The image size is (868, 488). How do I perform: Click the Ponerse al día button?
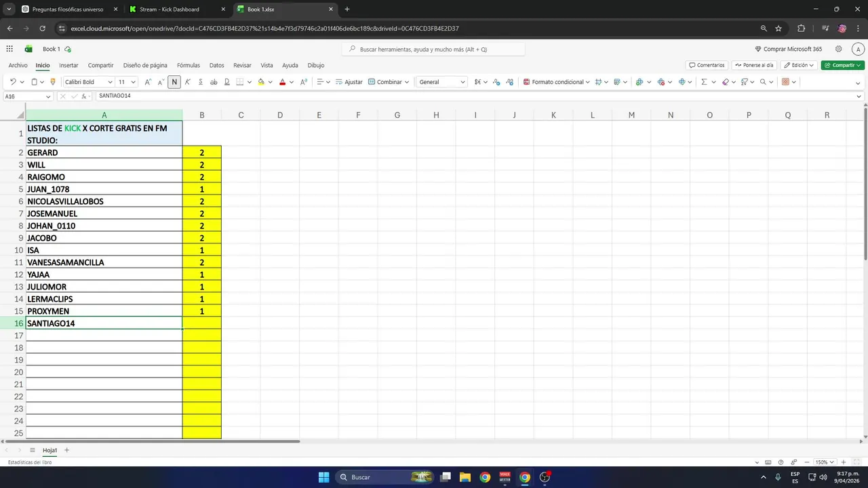pos(754,65)
